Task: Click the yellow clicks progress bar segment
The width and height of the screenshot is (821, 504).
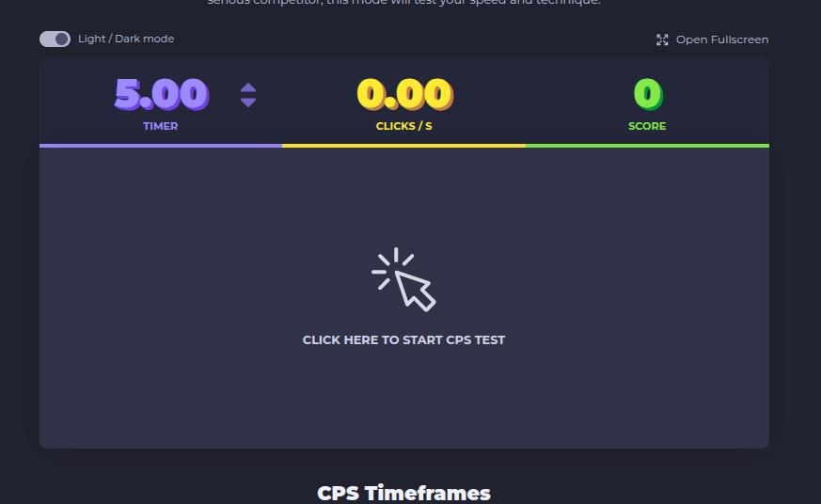Action: 403,146
